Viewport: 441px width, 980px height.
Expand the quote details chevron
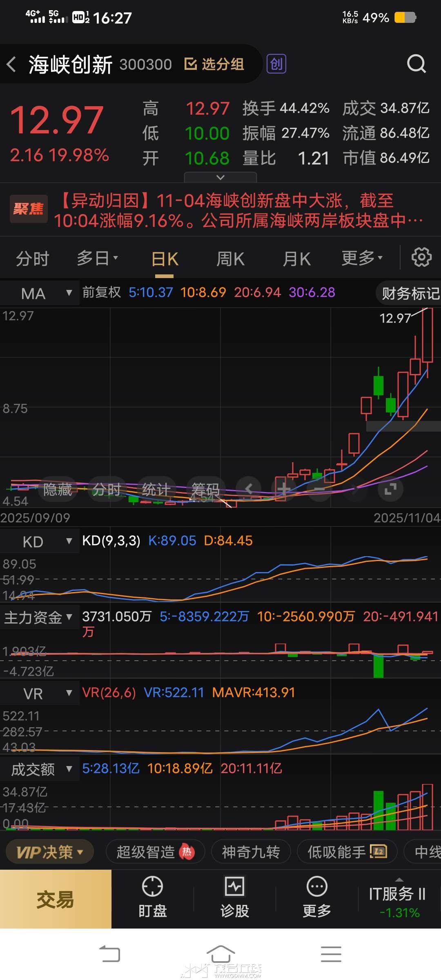point(220,178)
